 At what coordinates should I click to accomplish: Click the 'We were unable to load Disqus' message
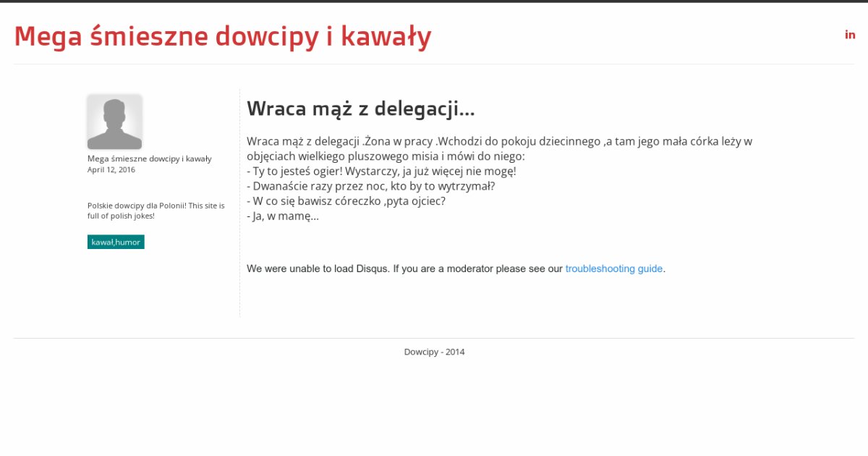pos(318,269)
